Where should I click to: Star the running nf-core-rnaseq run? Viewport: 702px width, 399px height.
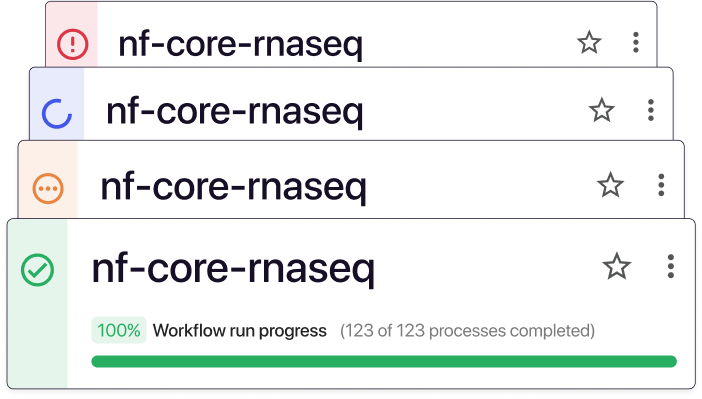click(x=601, y=110)
